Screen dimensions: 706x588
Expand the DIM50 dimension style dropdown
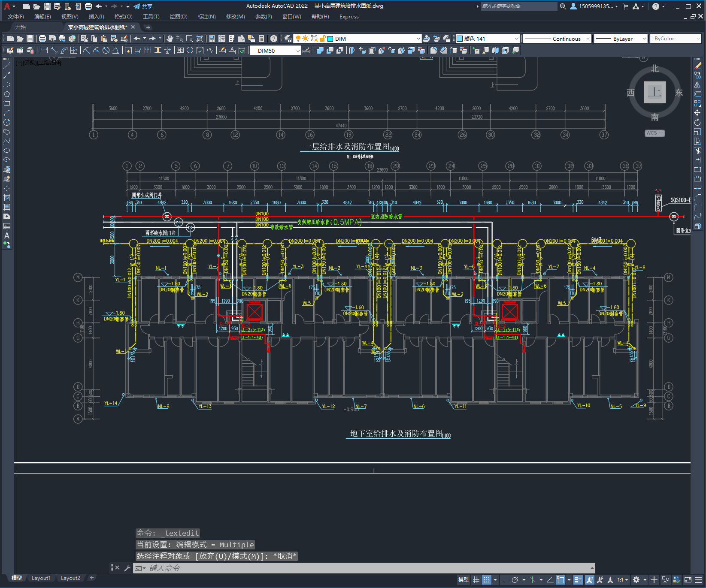298,51
